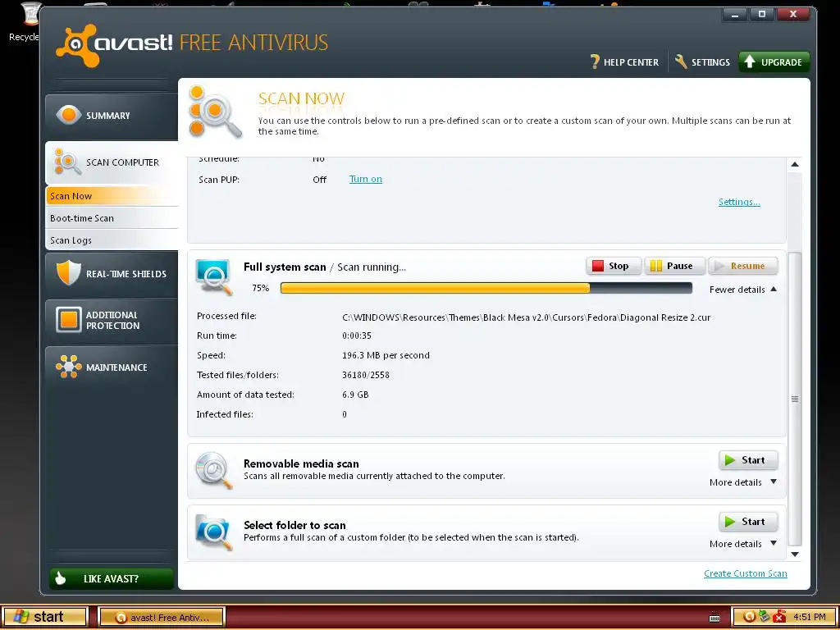Click the Like Avast? button
Image resolution: width=840 pixels, height=630 pixels.
pyautogui.click(x=112, y=578)
